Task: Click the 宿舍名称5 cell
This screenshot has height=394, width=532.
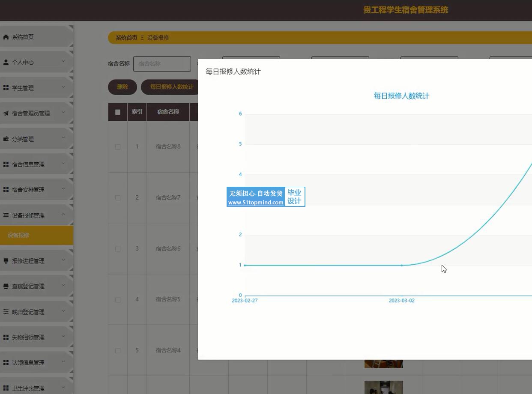Action: tap(168, 299)
